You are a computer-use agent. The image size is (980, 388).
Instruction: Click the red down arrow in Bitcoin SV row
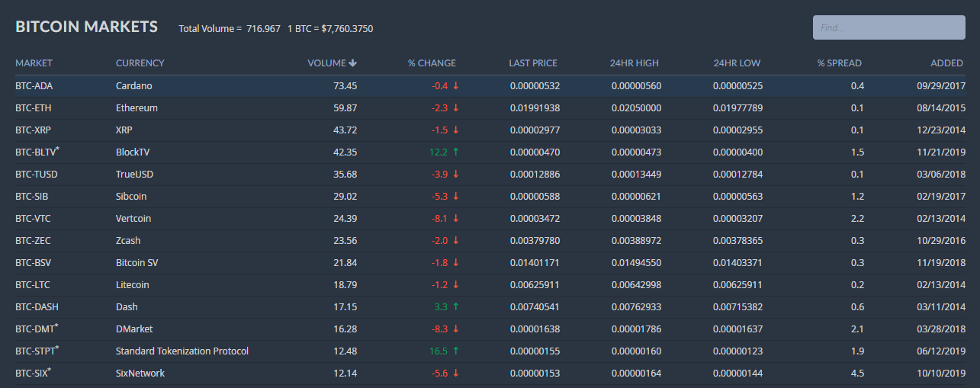pyautogui.click(x=456, y=263)
